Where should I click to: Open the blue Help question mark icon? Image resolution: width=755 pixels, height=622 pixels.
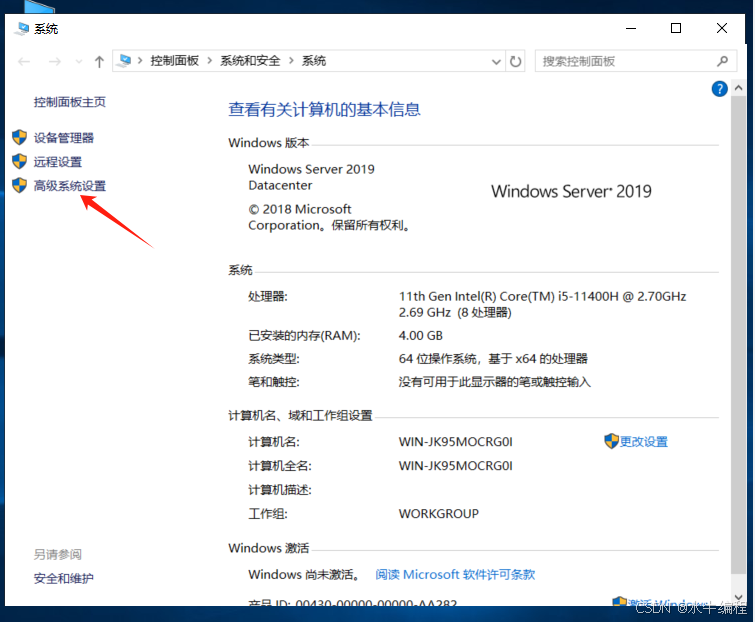pyautogui.click(x=719, y=89)
